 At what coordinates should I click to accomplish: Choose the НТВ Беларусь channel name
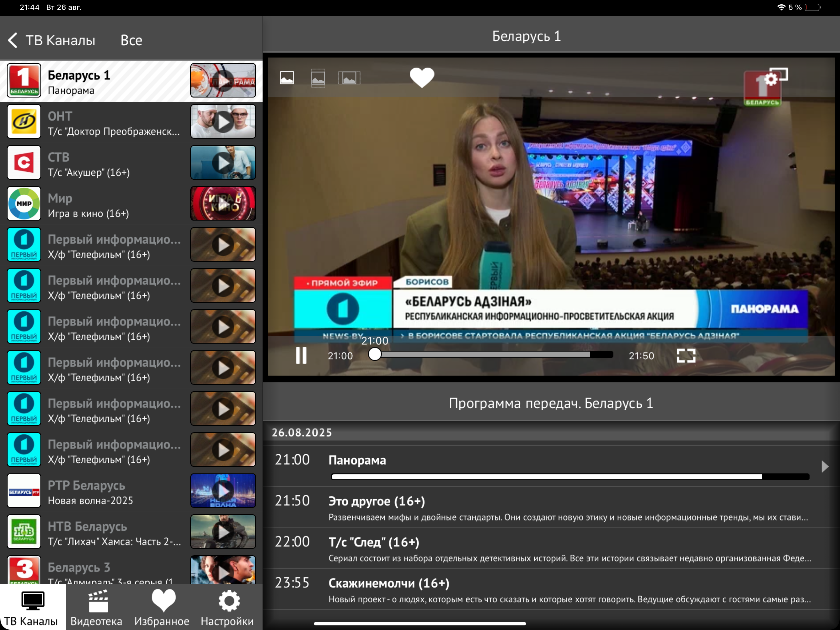pos(87,526)
